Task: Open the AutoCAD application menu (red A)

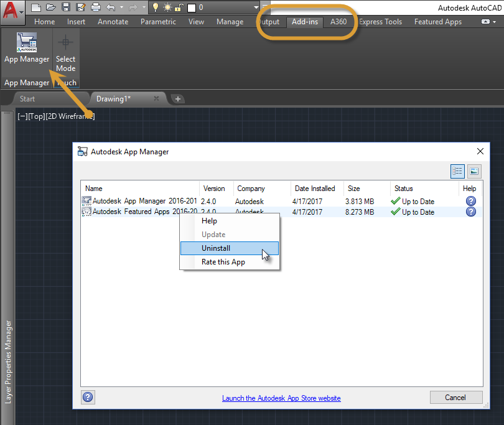Action: pos(12,11)
